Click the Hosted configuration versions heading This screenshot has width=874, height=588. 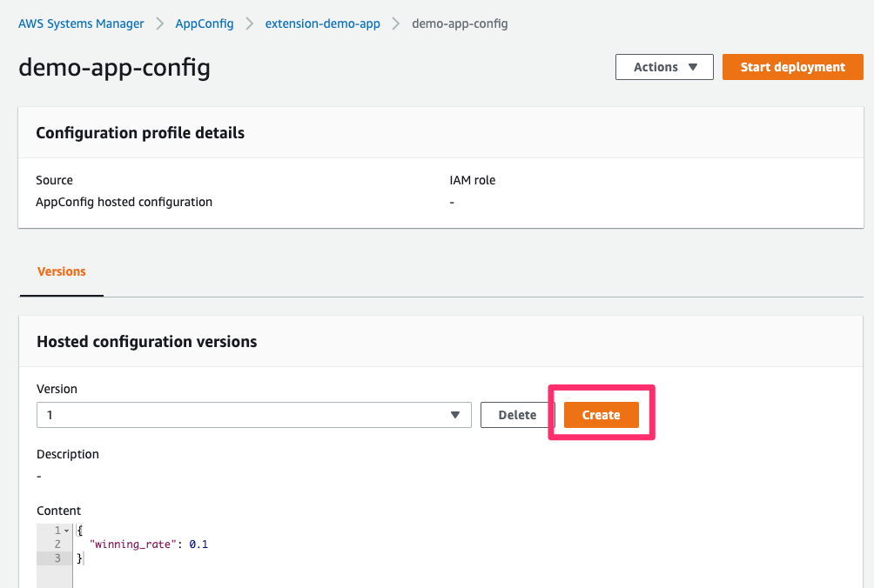146,342
